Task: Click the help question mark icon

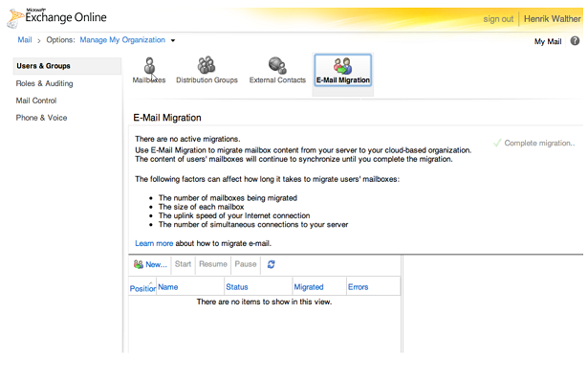Action: (x=575, y=40)
